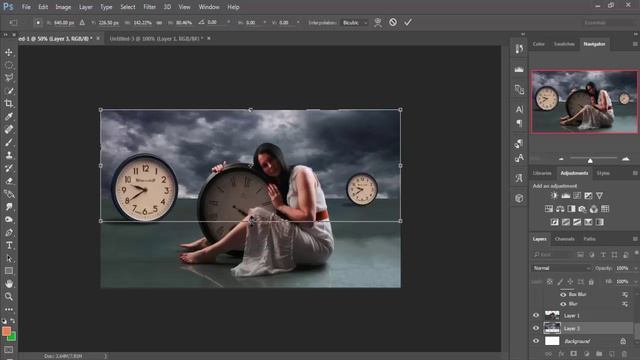Screen dimensions: 640x360
Task: Open the layer filter Kind dropdown
Action: (x=552, y=255)
